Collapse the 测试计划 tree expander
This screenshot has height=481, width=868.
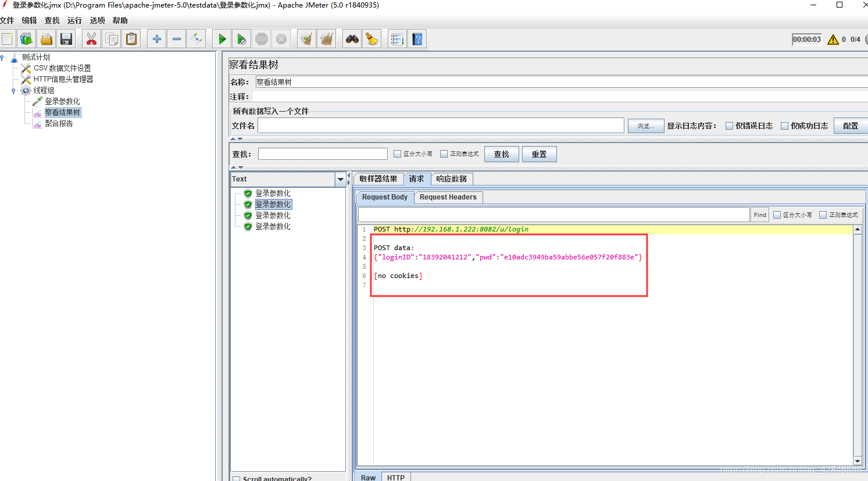[x=2, y=57]
